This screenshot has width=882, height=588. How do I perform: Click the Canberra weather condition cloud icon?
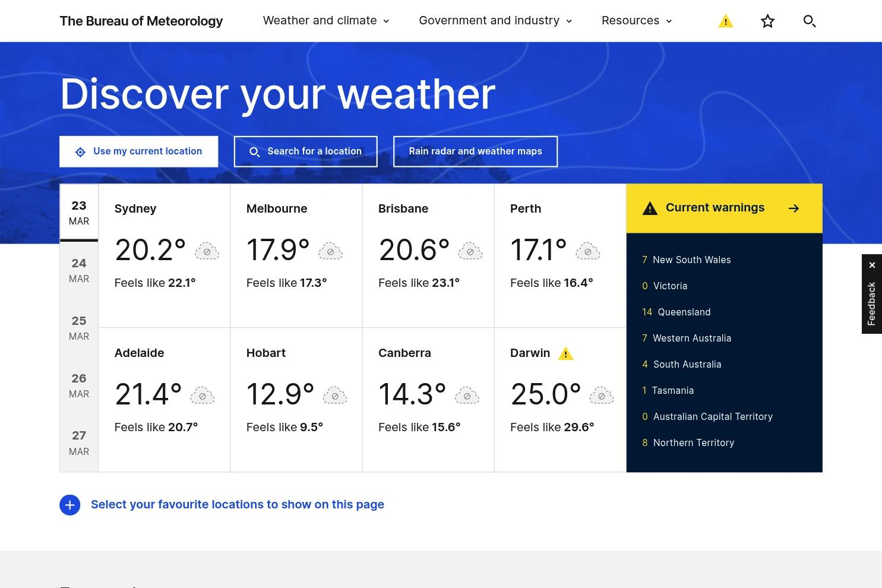coord(467,396)
